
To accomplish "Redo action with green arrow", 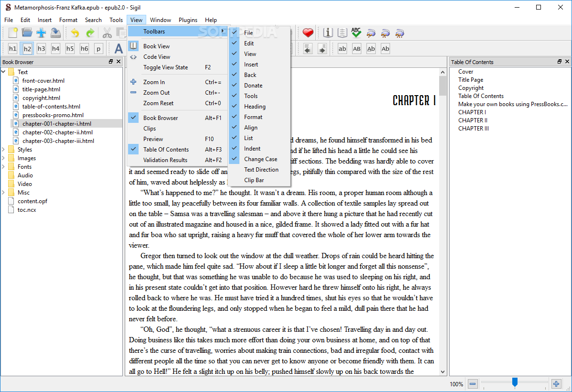I will click(90, 33).
